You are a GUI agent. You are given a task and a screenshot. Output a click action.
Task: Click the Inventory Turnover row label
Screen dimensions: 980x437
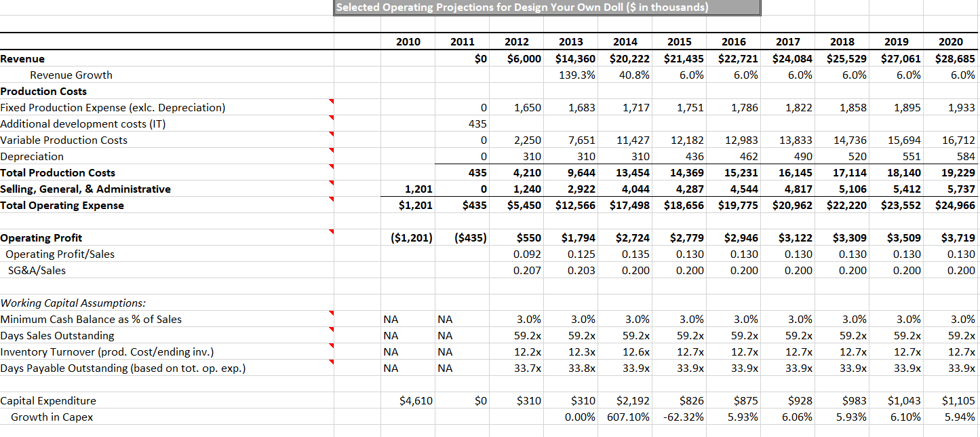tap(107, 351)
